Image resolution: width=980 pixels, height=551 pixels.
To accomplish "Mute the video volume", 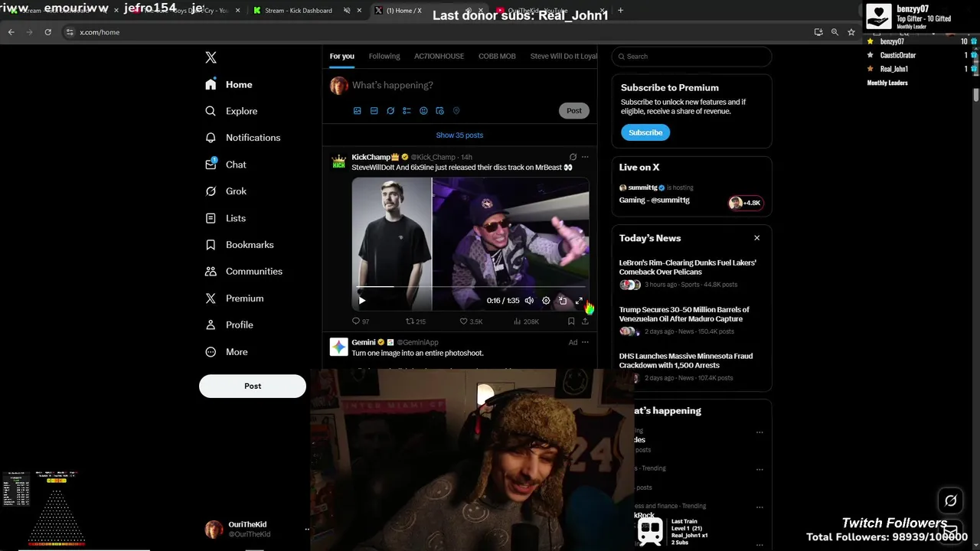I will [529, 301].
